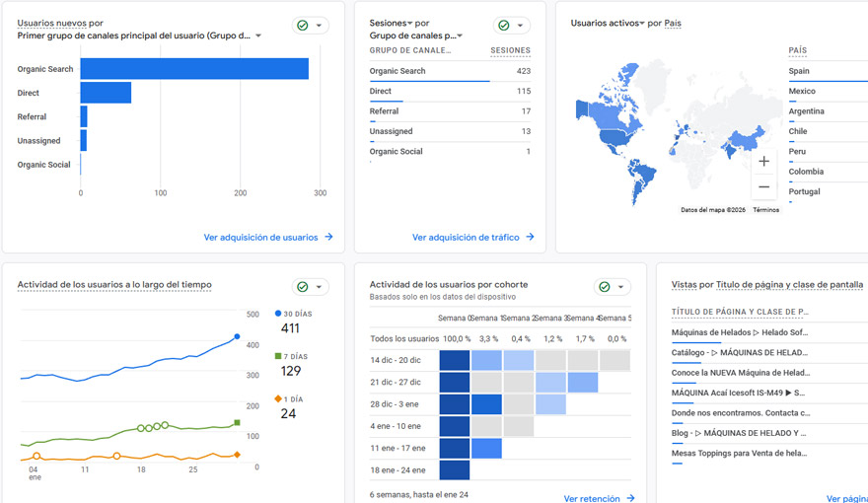This screenshot has width=868, height=503.
Task: Select Spain in the country list
Action: click(799, 71)
